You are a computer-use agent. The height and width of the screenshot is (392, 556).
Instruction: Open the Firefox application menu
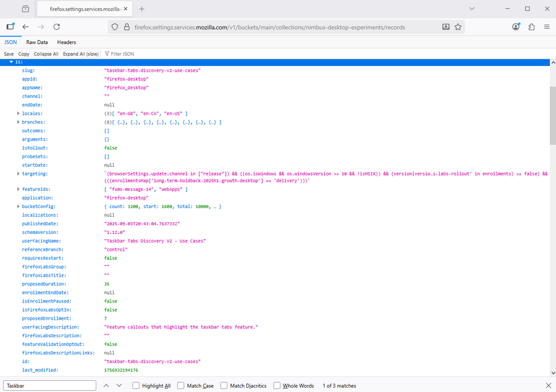click(x=547, y=27)
